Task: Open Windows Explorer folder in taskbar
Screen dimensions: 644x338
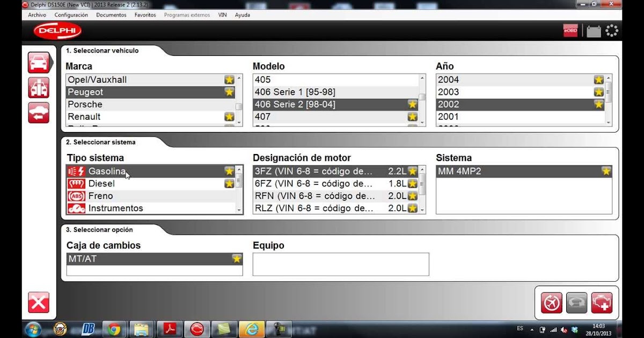Action: tap(142, 329)
